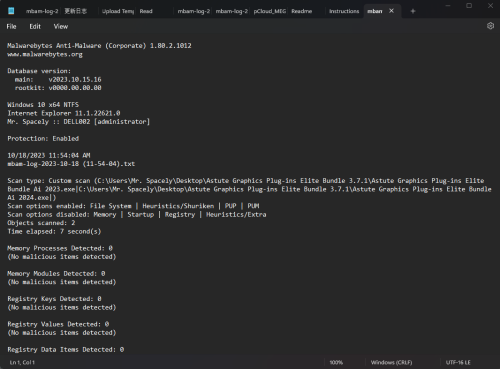This screenshot has width=500, height=369.
Task: Click the Objects scanned: 2 line
Action: point(41,223)
